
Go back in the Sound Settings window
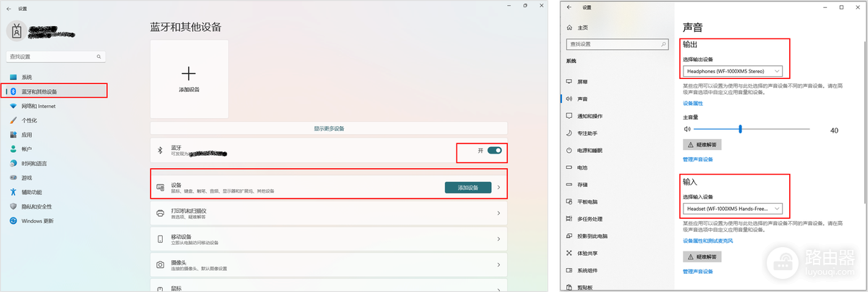[570, 7]
